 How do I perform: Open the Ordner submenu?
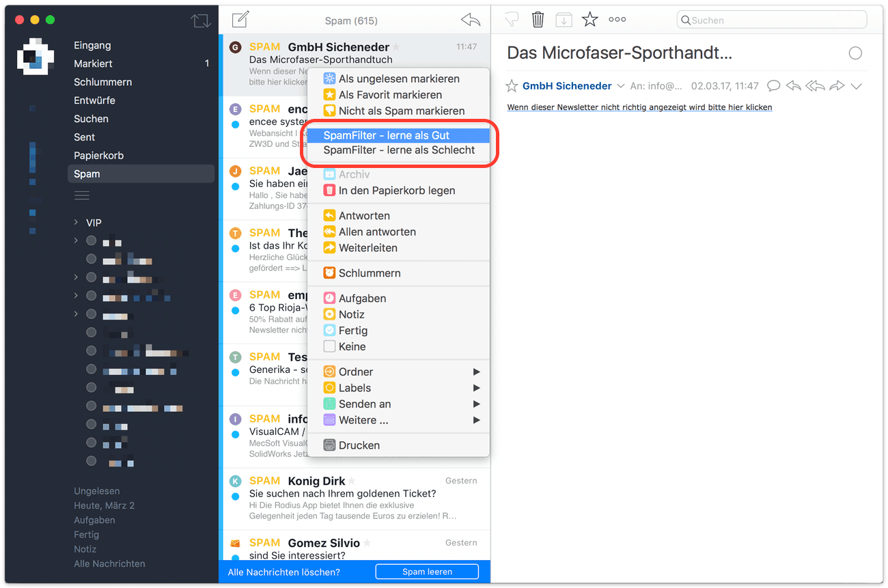398,372
